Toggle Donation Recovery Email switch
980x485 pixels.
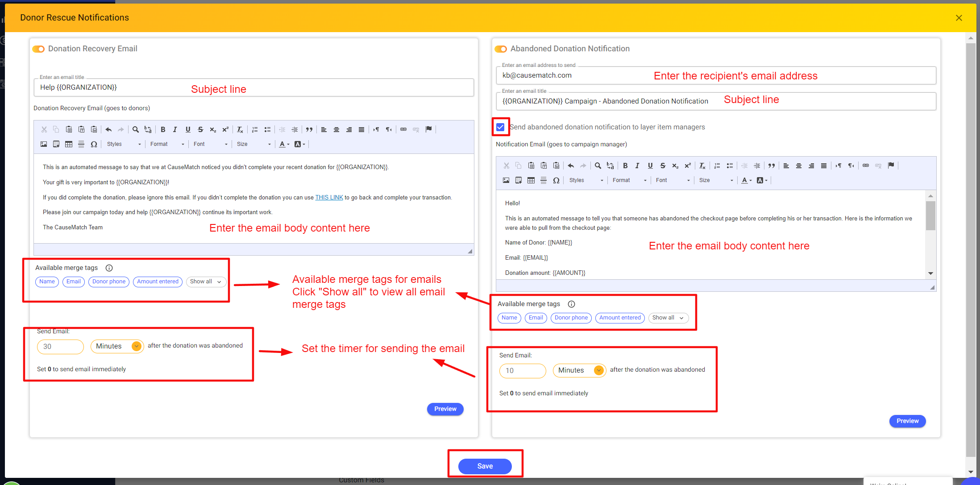(39, 49)
